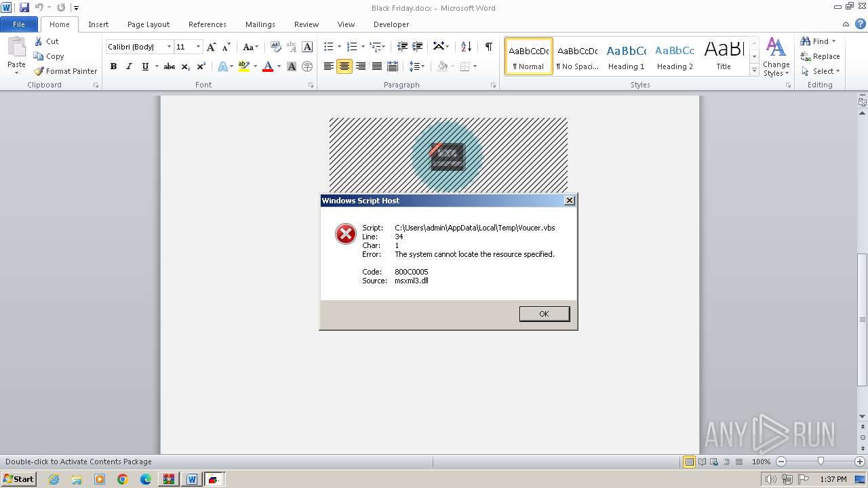Open the Font dialog launcher
Screen dimensions: 868x488
point(311,85)
